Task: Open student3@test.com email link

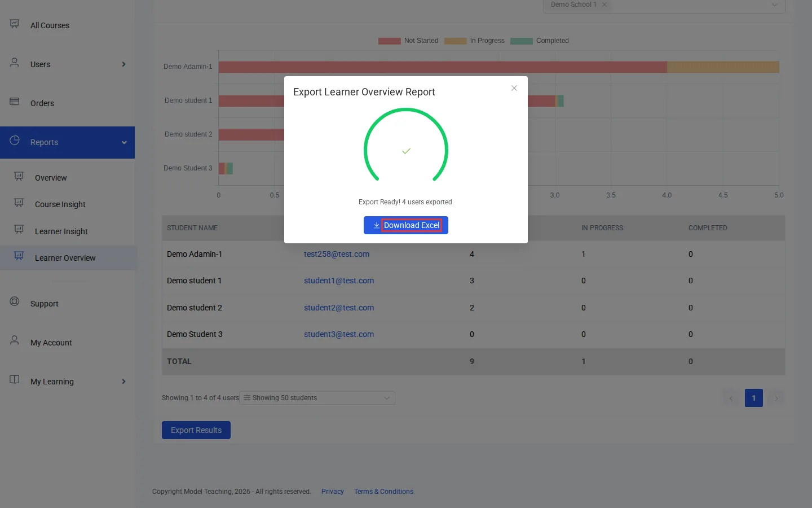Action: [339, 334]
